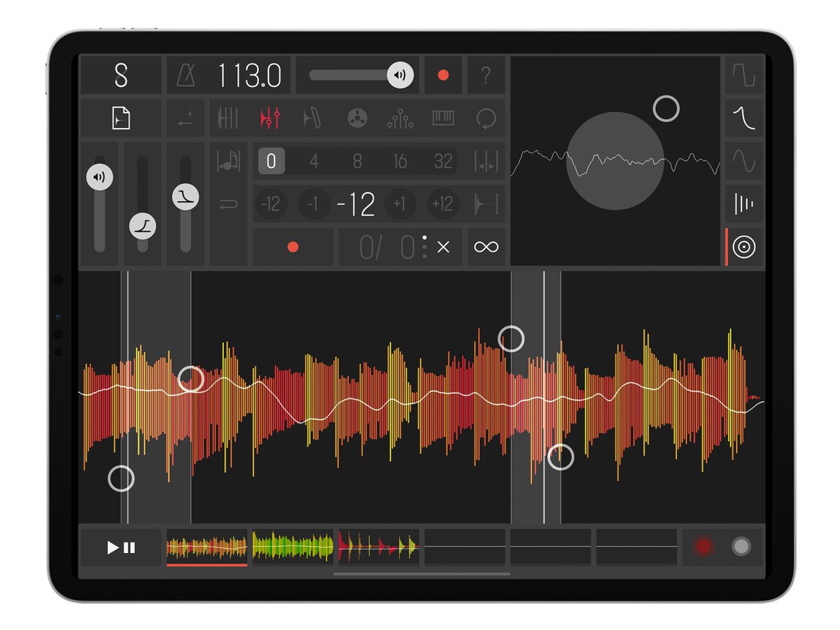Screen dimensions: 840x630
Task: Start master recording with the top red dot
Action: (443, 75)
